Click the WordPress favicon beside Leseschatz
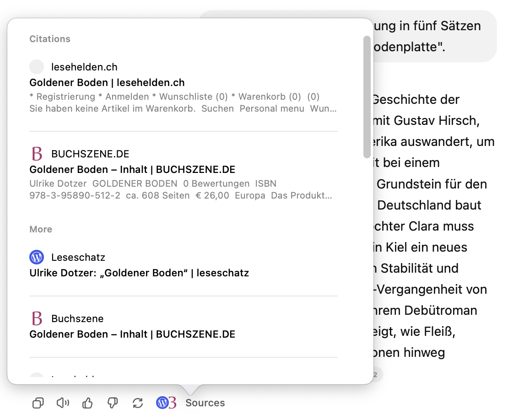The width and height of the screenshot is (508, 420). pos(37,257)
